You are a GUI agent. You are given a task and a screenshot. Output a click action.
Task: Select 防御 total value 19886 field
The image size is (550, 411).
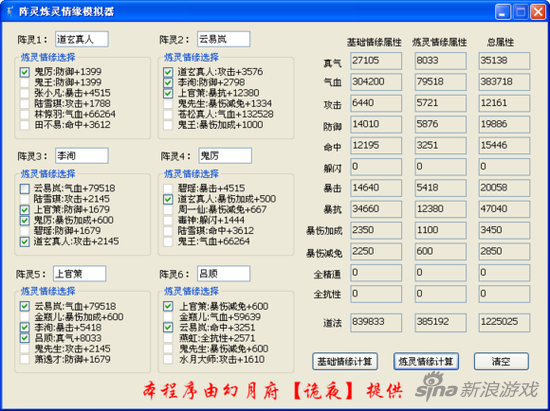tap(504, 124)
